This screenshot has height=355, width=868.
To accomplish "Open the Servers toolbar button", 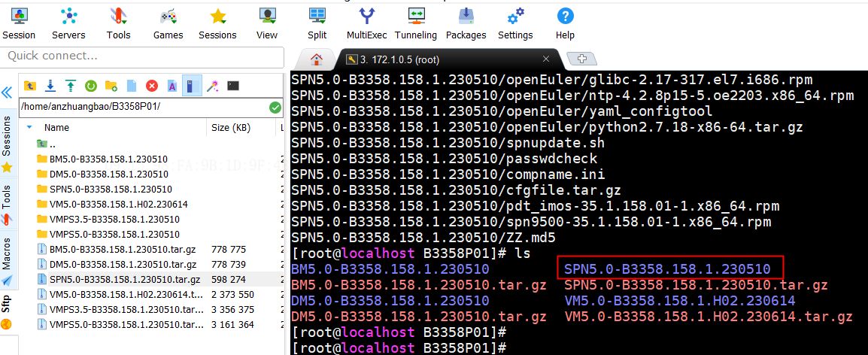I will (x=68, y=24).
